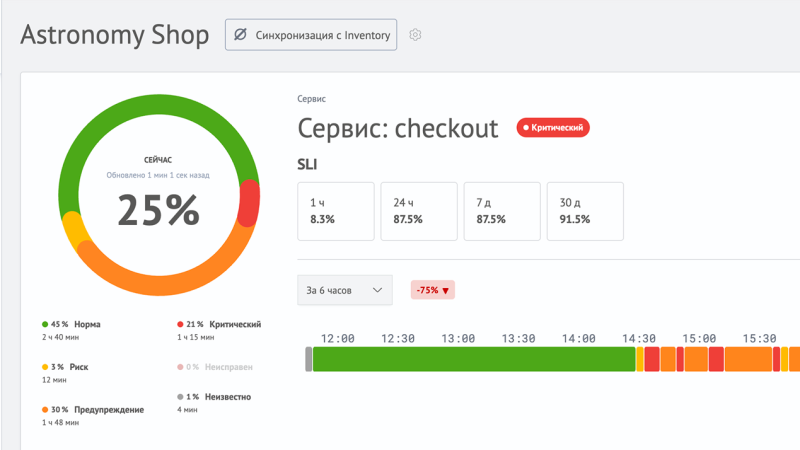Click the SLI section label
The image size is (800, 450).
click(x=307, y=165)
